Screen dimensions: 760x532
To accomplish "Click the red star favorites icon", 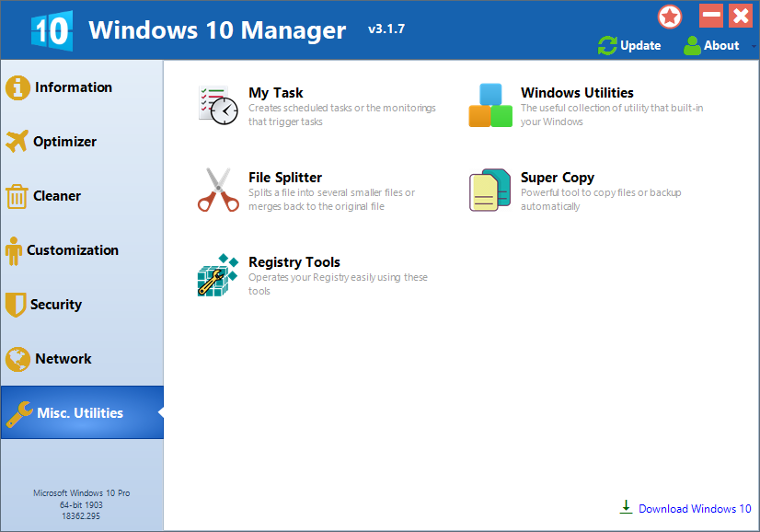I will (670, 17).
